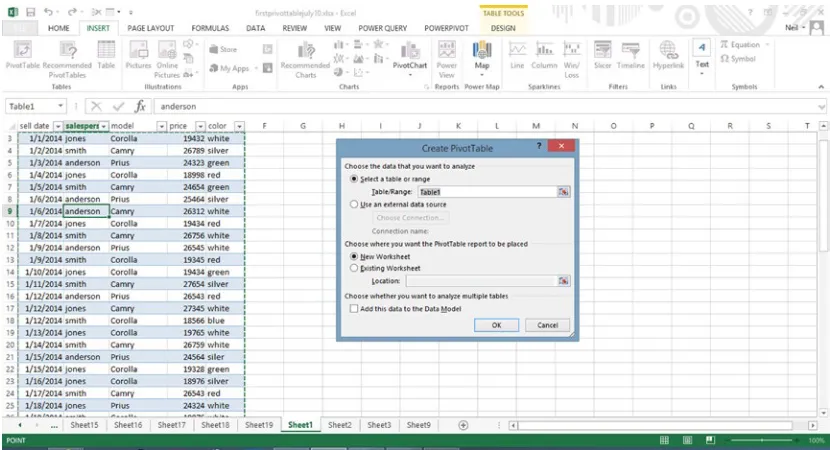Click Location range selector icon
The image size is (830, 450).
click(x=563, y=281)
